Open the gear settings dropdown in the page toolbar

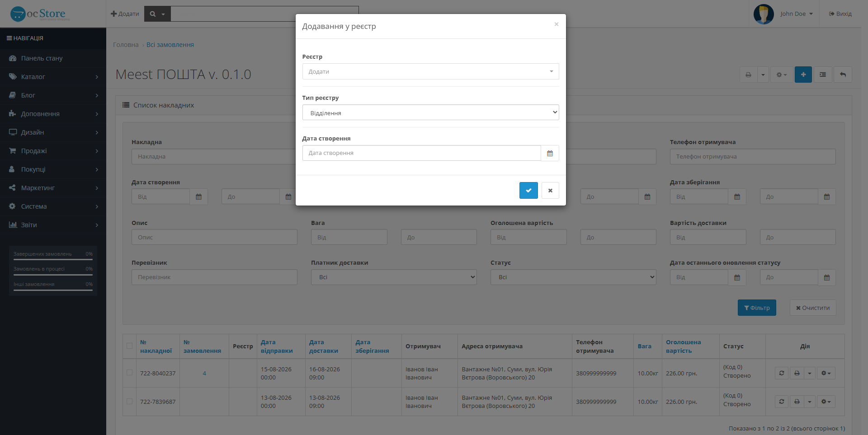[781, 75]
